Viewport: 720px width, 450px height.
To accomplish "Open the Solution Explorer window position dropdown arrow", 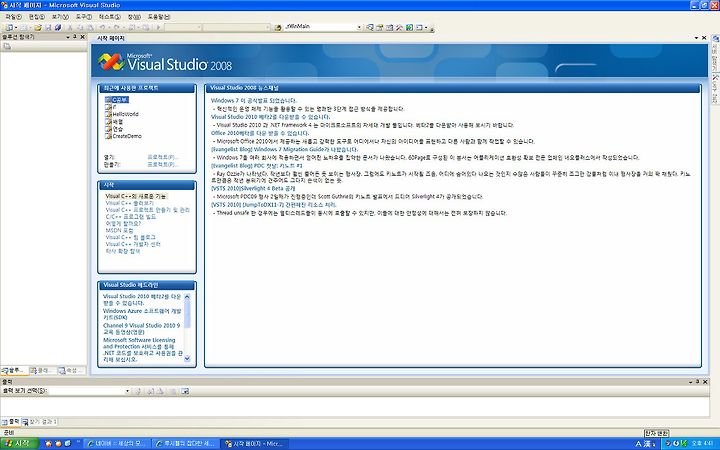I will coord(68,37).
